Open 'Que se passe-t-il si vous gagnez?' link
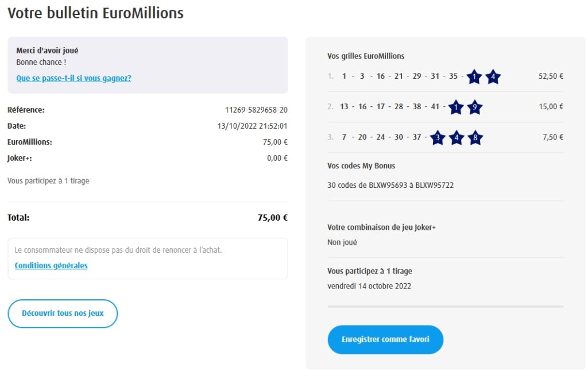588x378 pixels. point(73,78)
